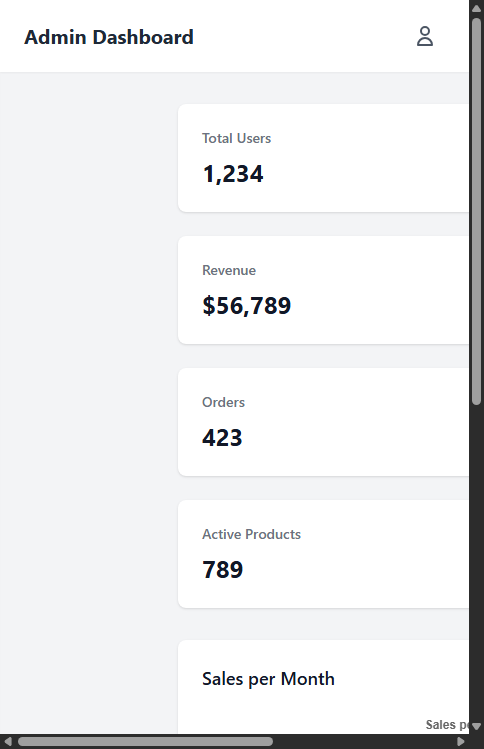Click the vertical scrollbar thumb

[476, 212]
